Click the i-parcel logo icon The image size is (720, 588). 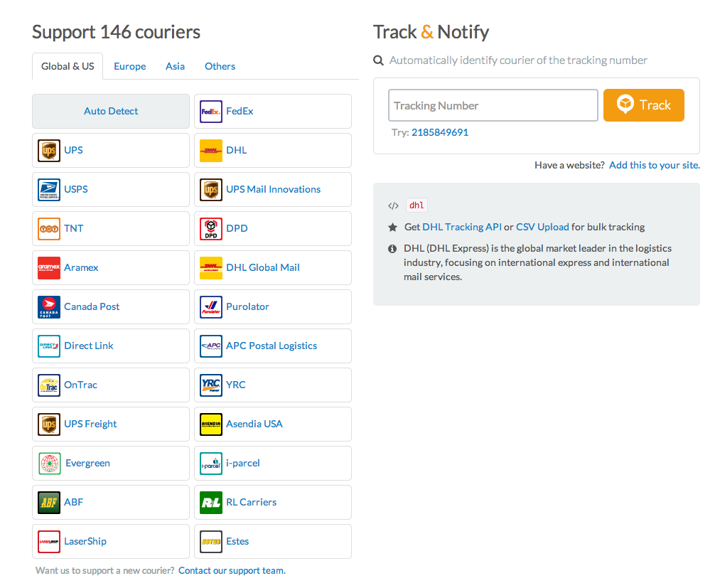(211, 463)
